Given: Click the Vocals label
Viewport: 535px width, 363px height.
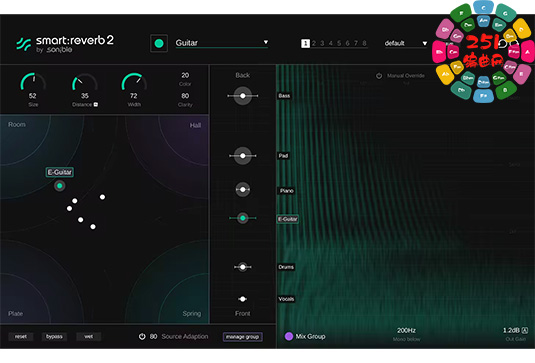Looking at the screenshot, I should [x=286, y=299].
